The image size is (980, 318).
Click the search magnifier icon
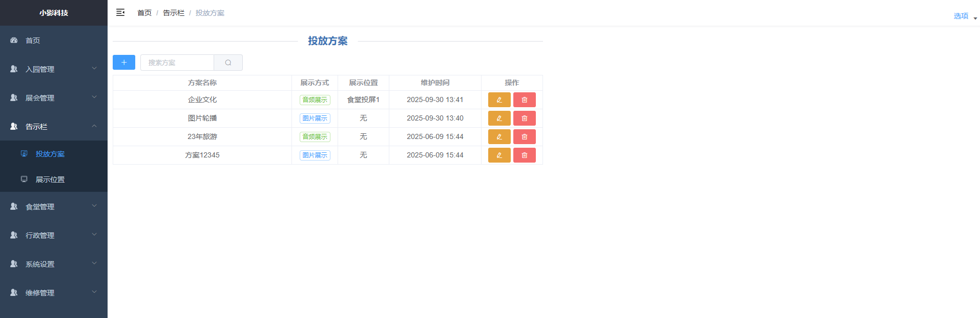point(228,63)
